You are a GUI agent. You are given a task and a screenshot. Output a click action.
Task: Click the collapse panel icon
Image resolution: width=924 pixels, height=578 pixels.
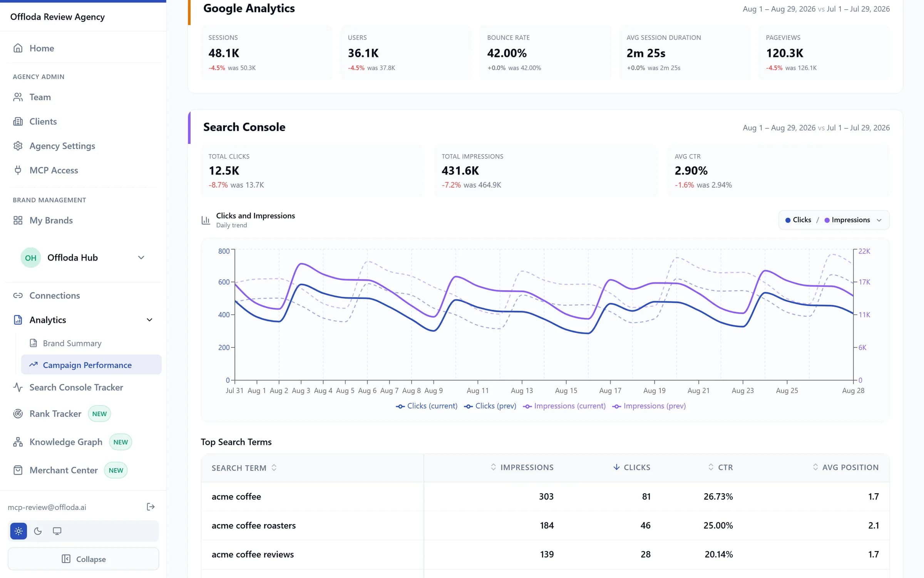(66, 559)
